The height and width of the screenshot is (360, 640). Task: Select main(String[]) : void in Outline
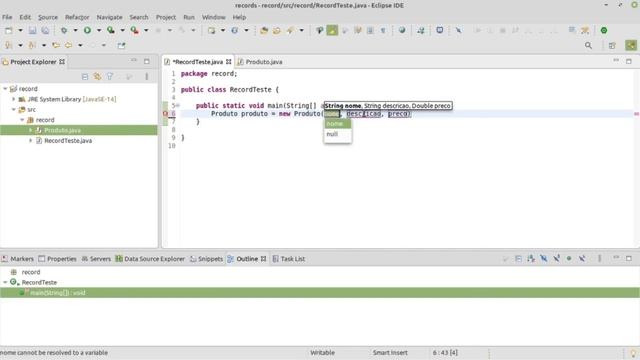click(320, 293)
